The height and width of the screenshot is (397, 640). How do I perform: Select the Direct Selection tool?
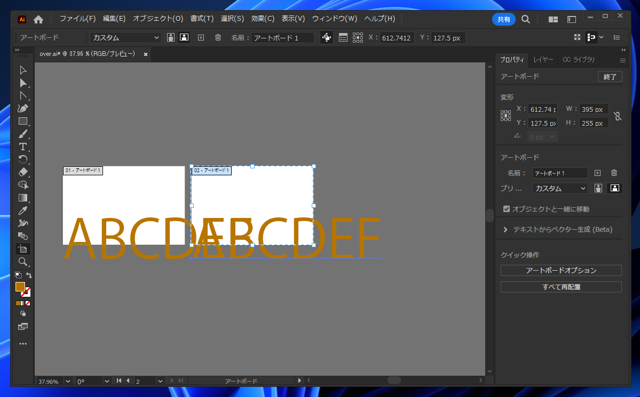point(23,83)
